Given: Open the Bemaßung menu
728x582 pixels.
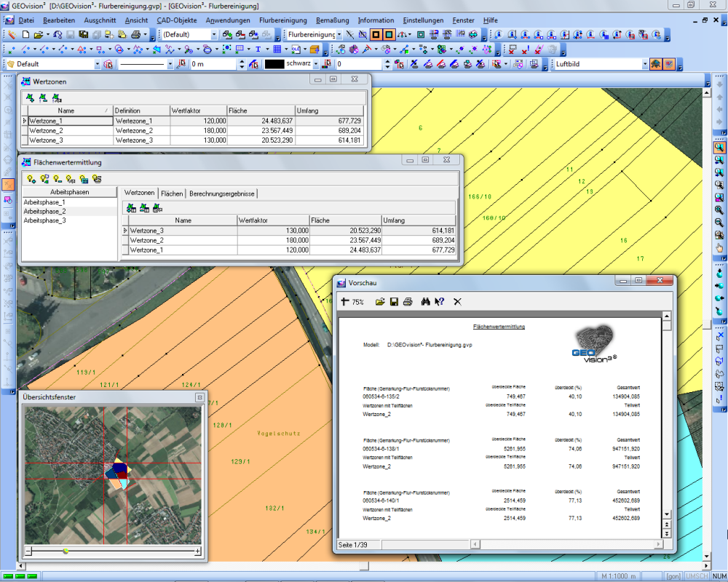Looking at the screenshot, I should pyautogui.click(x=333, y=20).
